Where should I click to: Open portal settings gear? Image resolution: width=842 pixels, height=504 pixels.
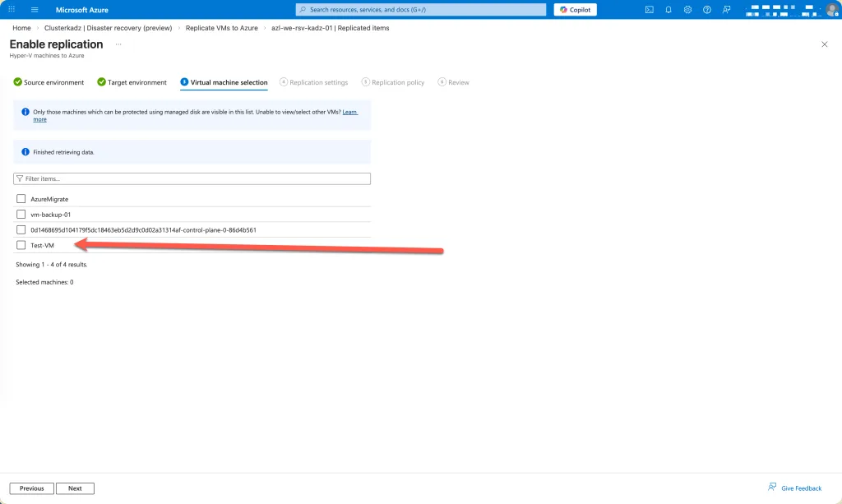[687, 10]
